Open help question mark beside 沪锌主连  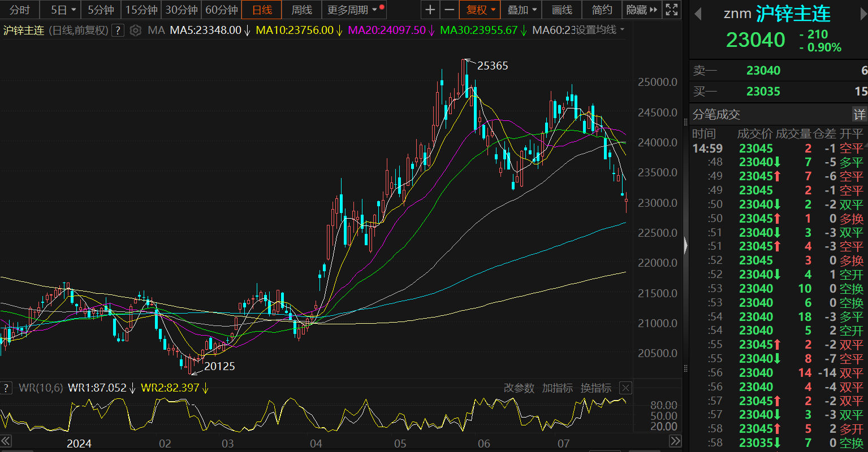click(118, 30)
